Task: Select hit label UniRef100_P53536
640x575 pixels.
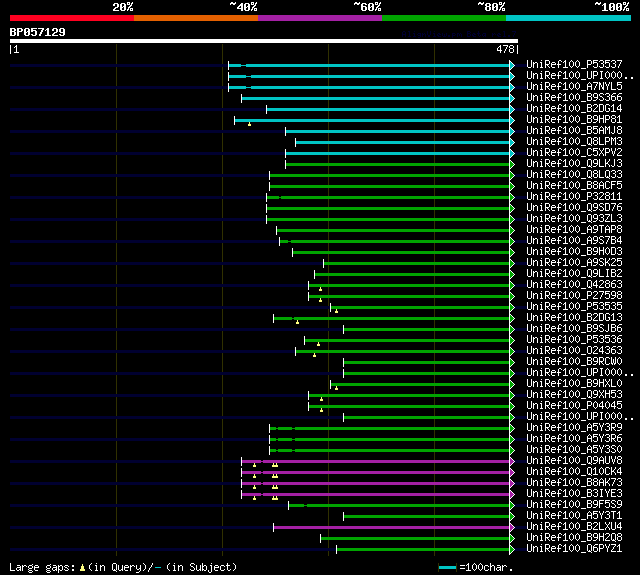Action: (x=574, y=340)
